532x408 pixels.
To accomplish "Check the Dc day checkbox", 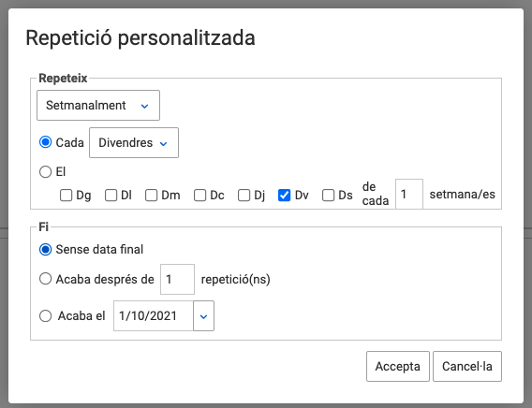I will [199, 196].
